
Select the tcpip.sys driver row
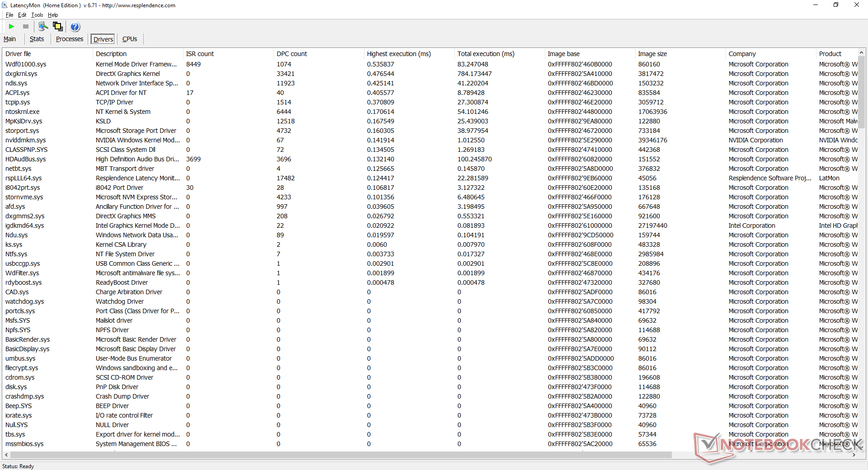point(430,102)
